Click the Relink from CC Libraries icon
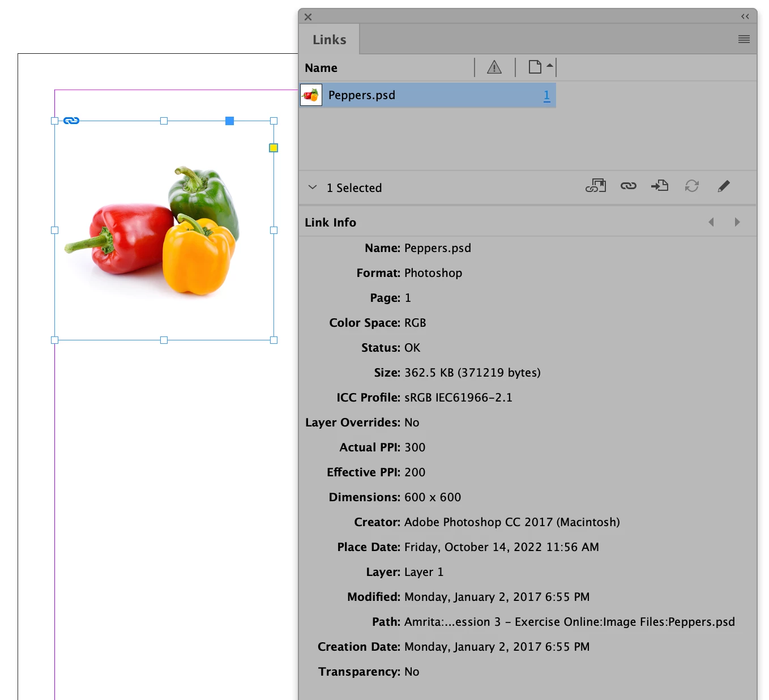769x700 pixels. point(596,186)
